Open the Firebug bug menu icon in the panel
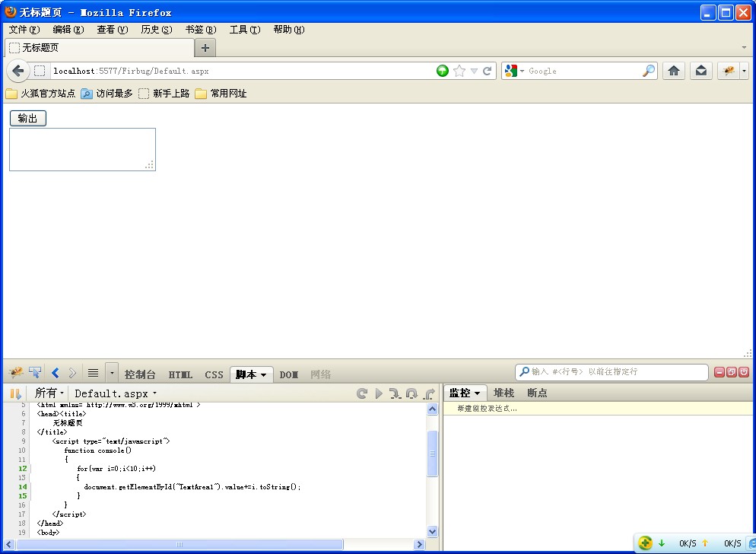 [16, 373]
